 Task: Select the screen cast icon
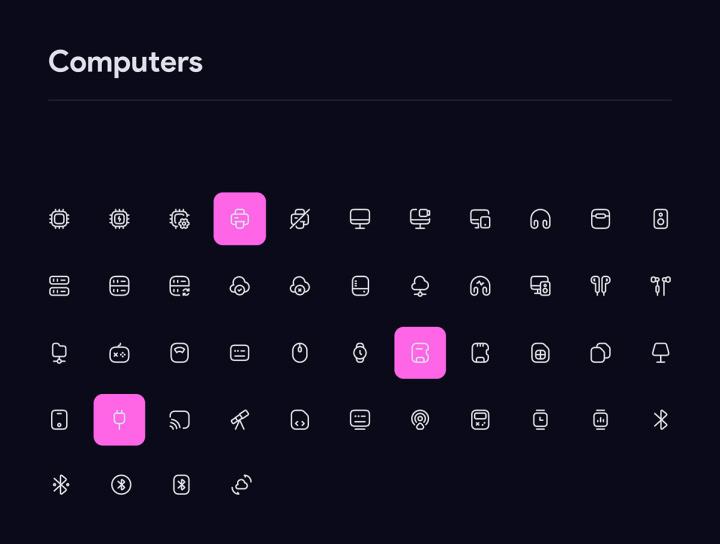(180, 420)
